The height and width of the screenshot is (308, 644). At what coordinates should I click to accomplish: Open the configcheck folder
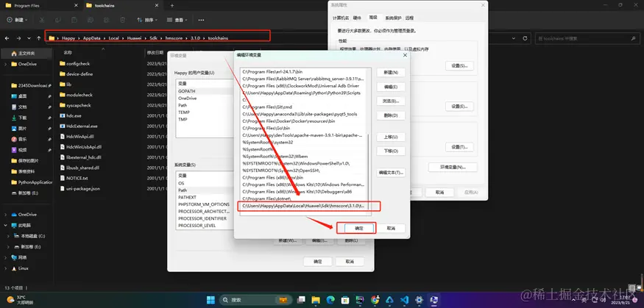[78, 63]
